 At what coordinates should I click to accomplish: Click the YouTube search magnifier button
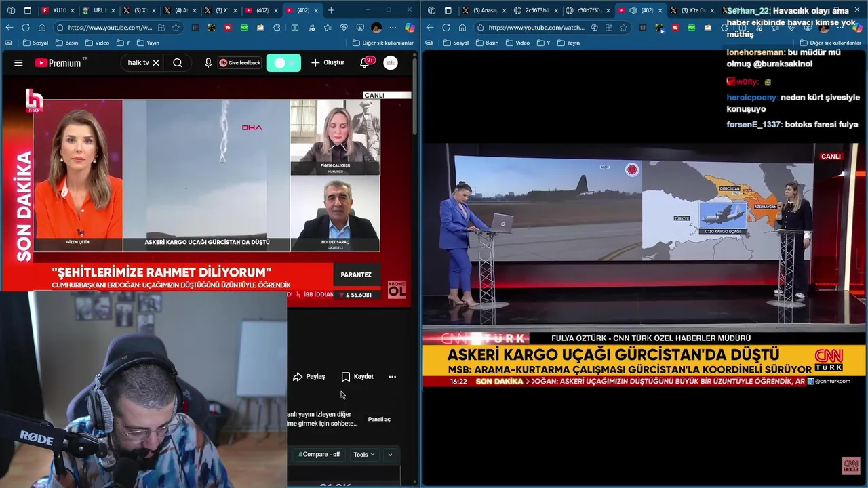178,63
